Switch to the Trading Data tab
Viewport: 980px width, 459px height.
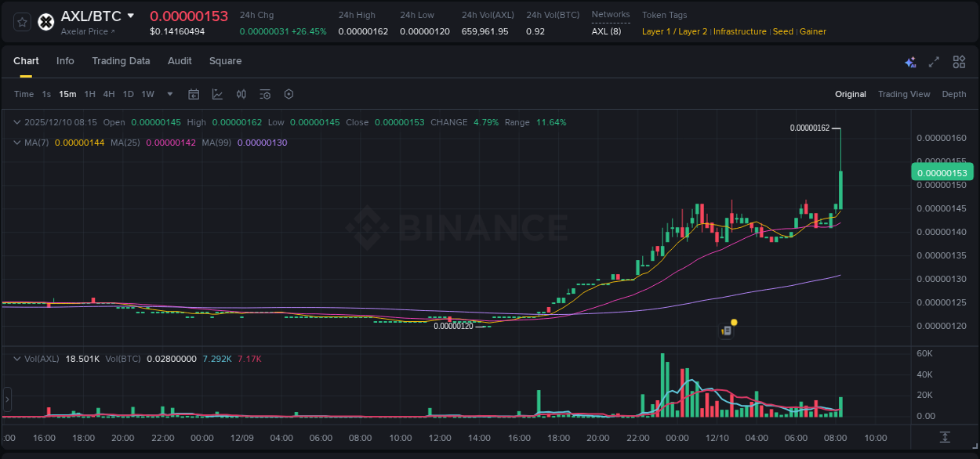[x=121, y=61]
